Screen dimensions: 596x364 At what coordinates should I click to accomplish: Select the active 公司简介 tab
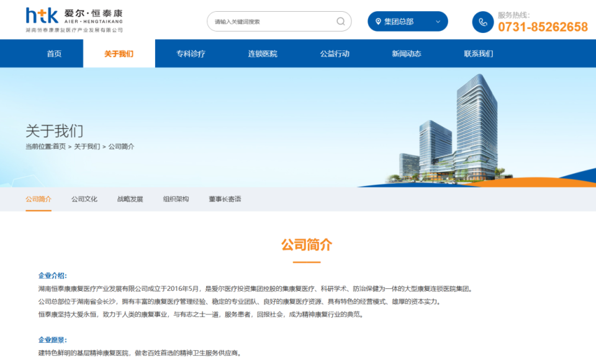tap(38, 199)
